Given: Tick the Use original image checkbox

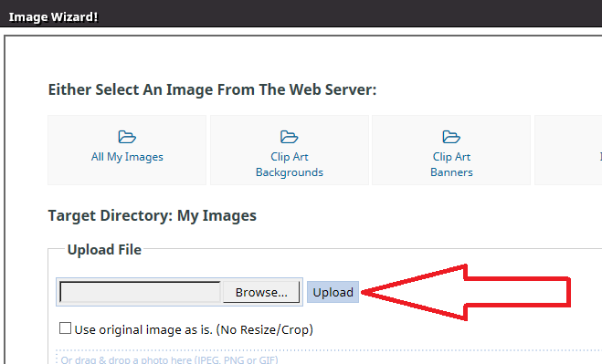Looking at the screenshot, I should [65, 328].
